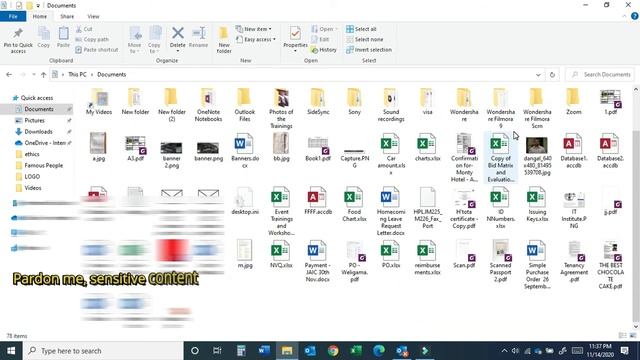Select the OneNote Notebooks folder

208,105
